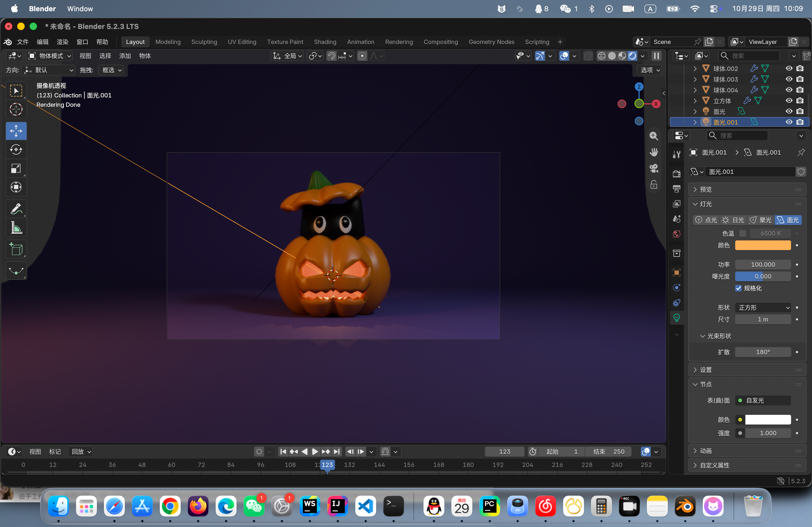Click the viewport zoom magnifier icon
Screen dimensions: 812x527
(x=654, y=136)
